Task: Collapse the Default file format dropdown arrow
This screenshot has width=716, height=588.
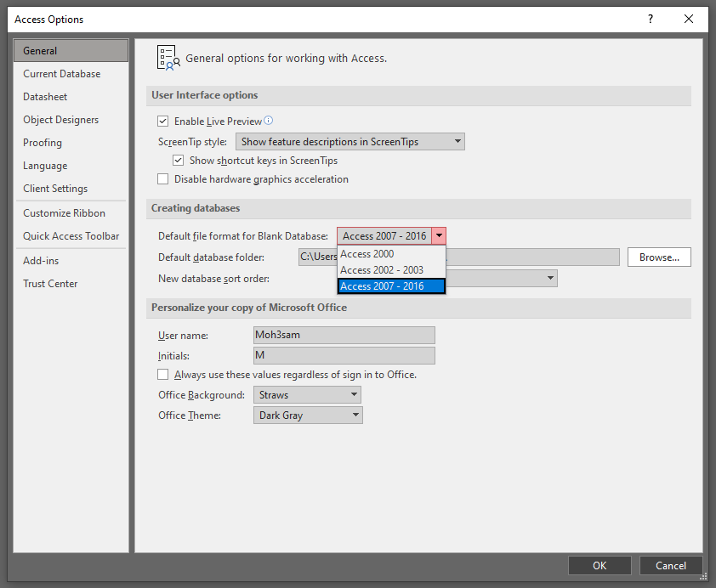Action: (x=439, y=236)
